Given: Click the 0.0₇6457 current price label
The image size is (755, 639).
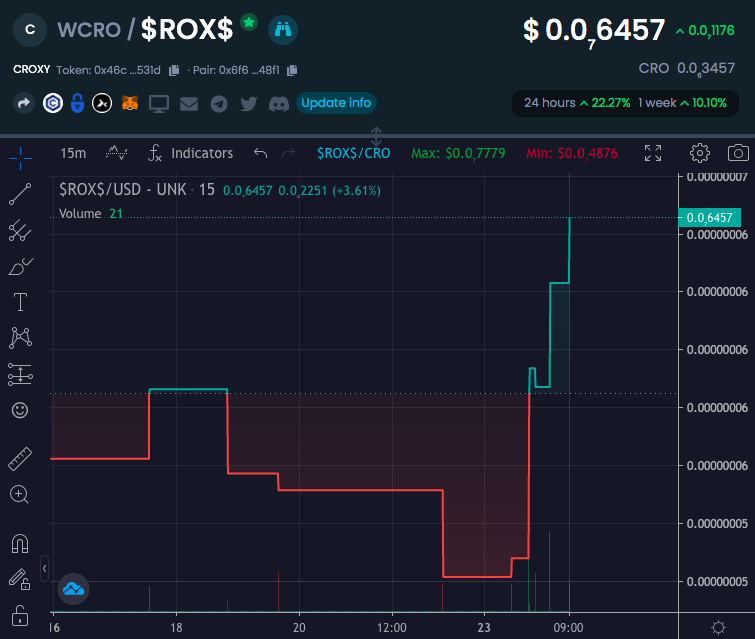Looking at the screenshot, I should (709, 218).
